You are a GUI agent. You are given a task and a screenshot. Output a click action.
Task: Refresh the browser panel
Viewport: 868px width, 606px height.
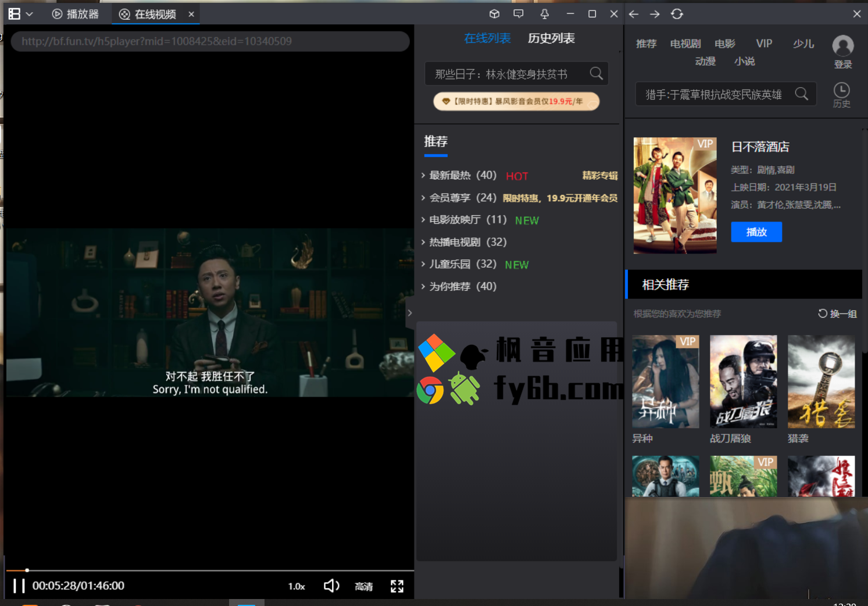point(677,14)
